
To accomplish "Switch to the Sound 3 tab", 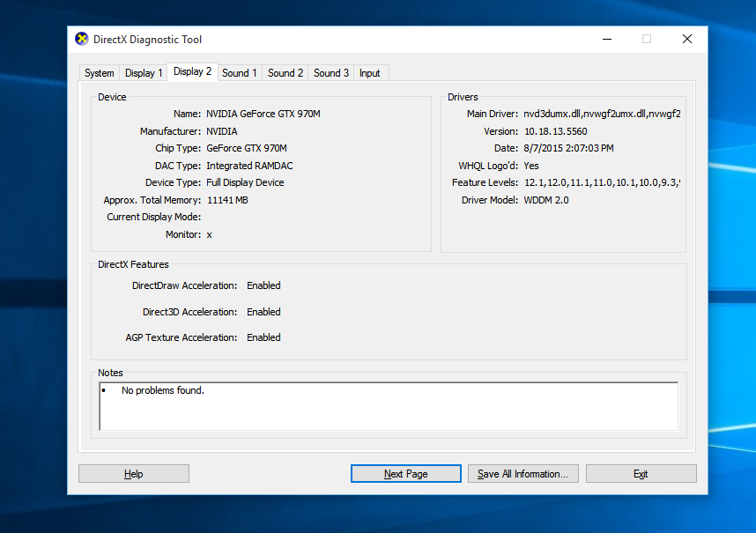I will tap(331, 73).
